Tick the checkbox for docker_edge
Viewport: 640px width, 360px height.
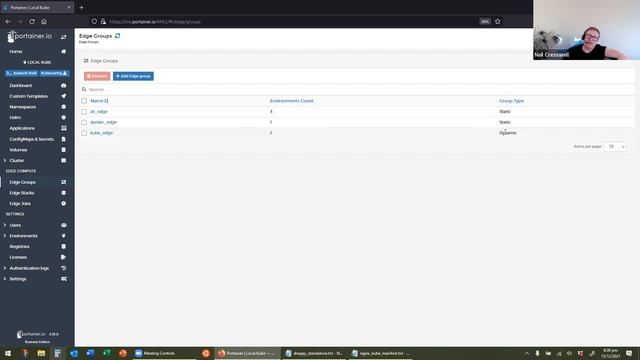pyautogui.click(x=84, y=122)
